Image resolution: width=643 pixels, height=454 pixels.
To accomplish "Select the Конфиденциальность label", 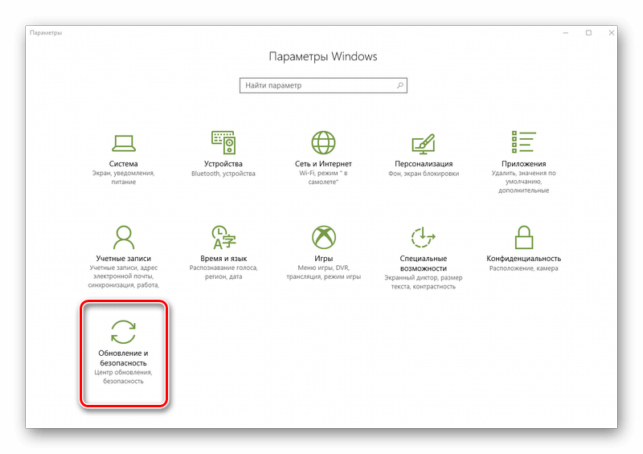I will (524, 258).
